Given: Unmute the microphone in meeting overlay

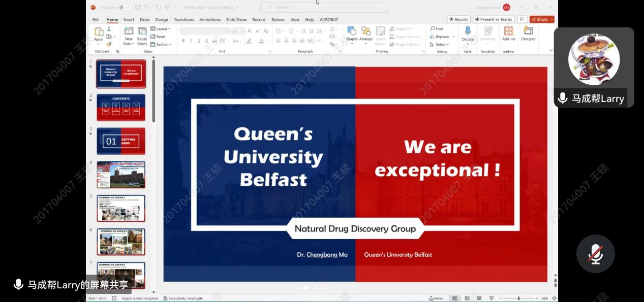Looking at the screenshot, I should [x=595, y=254].
